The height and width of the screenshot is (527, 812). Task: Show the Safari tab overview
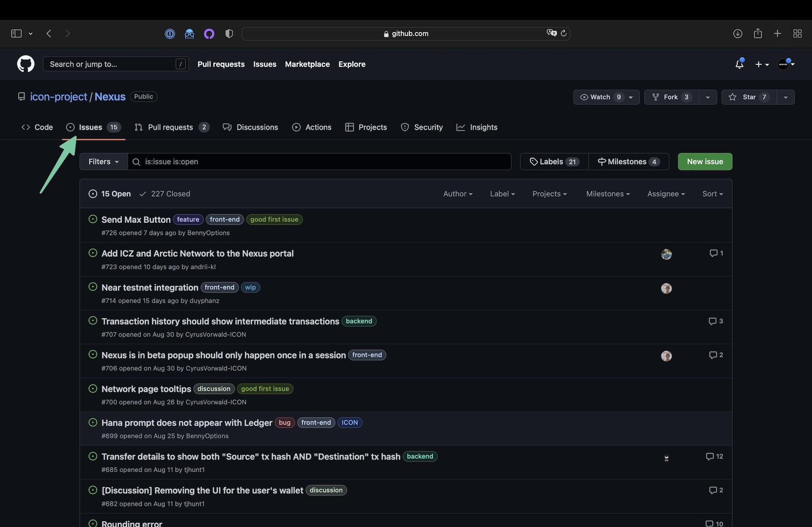tap(798, 33)
